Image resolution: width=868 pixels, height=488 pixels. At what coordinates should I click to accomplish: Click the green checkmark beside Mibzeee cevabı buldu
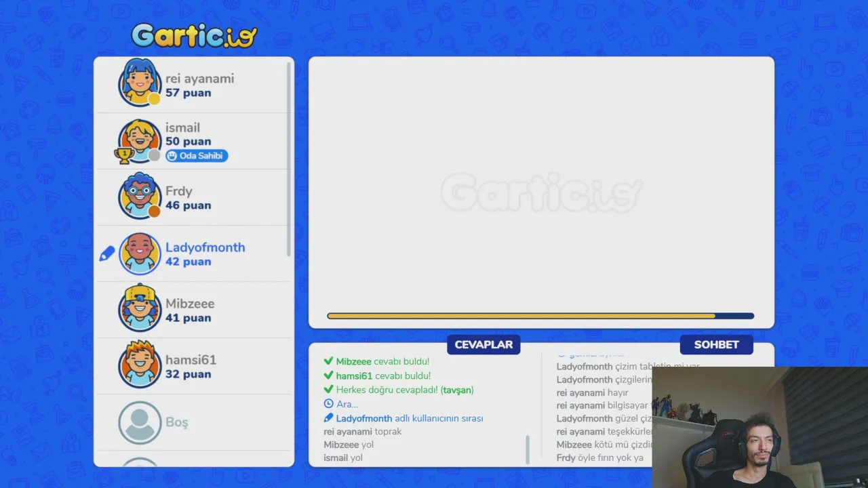[x=328, y=361]
